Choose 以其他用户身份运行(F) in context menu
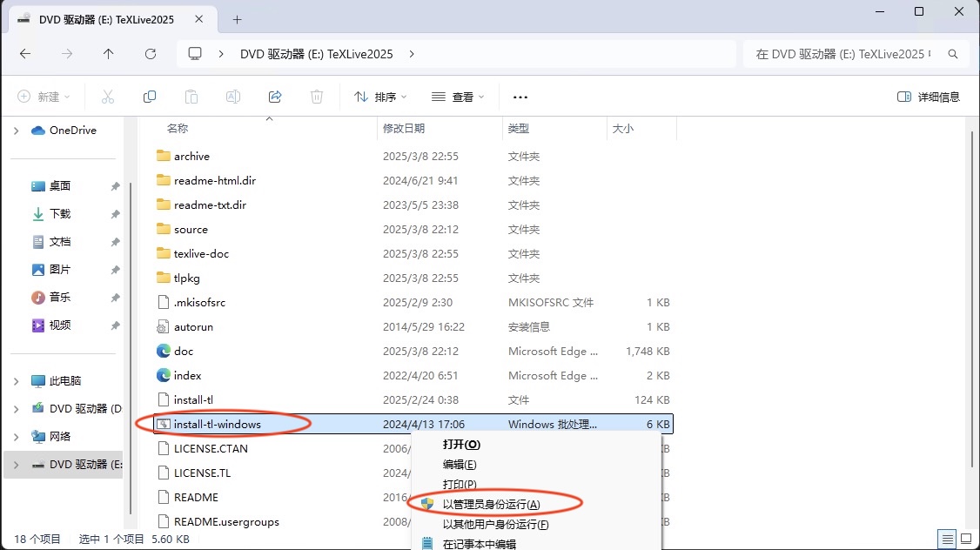 coord(495,525)
